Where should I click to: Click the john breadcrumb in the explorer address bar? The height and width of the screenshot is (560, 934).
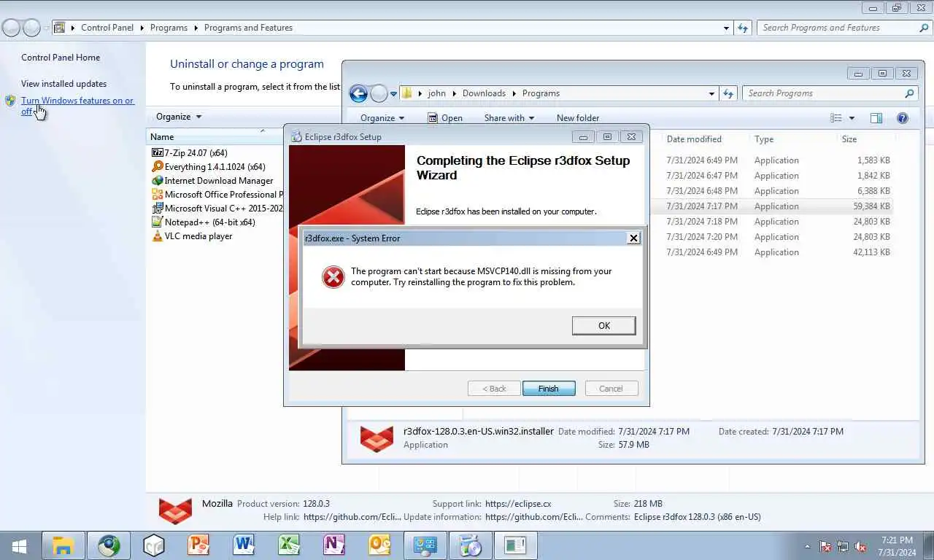point(436,93)
